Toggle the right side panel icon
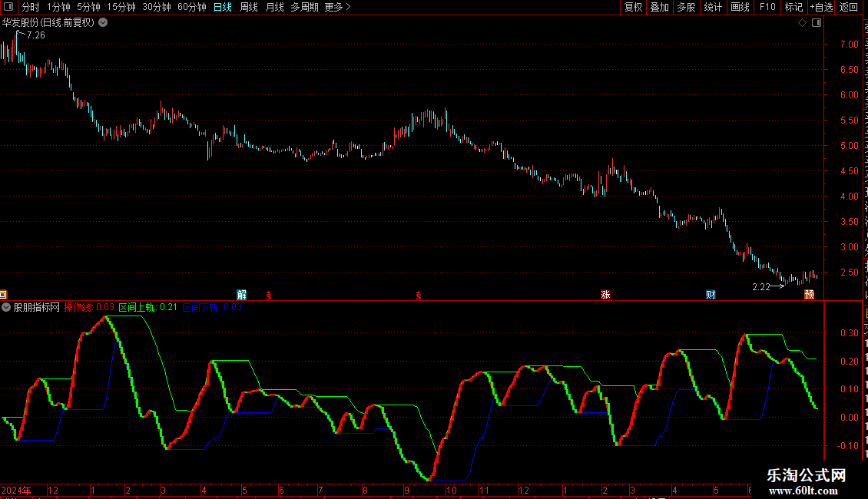The width and height of the screenshot is (868, 499). click(x=817, y=23)
